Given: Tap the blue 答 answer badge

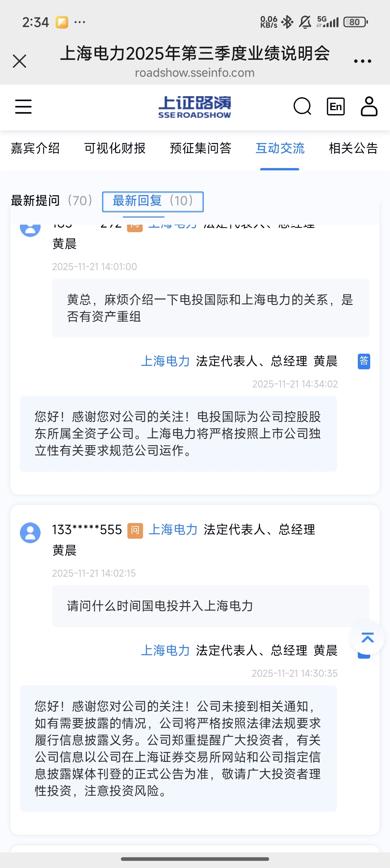Looking at the screenshot, I should click(x=364, y=361).
